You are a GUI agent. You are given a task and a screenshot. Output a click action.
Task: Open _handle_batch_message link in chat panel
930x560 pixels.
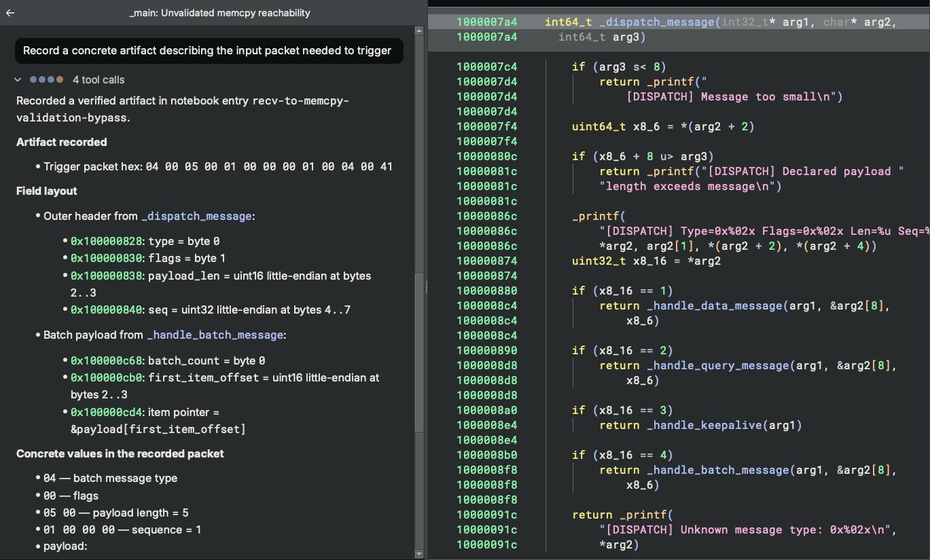215,335
